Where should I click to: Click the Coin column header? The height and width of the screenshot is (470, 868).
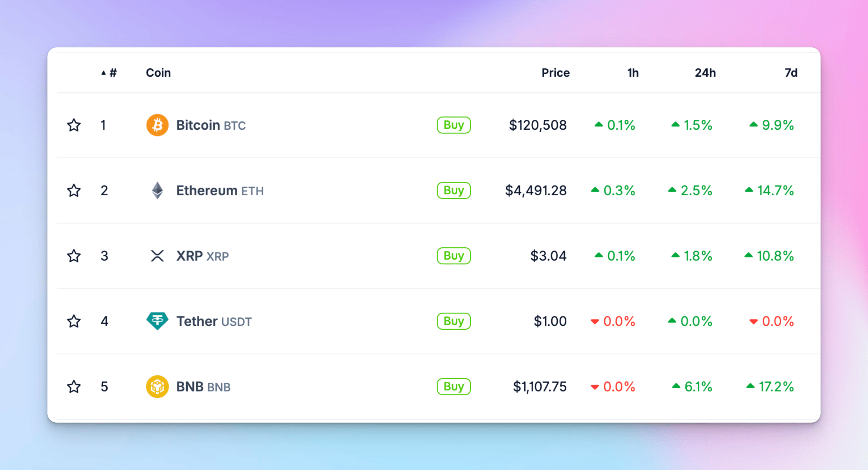pyautogui.click(x=158, y=73)
